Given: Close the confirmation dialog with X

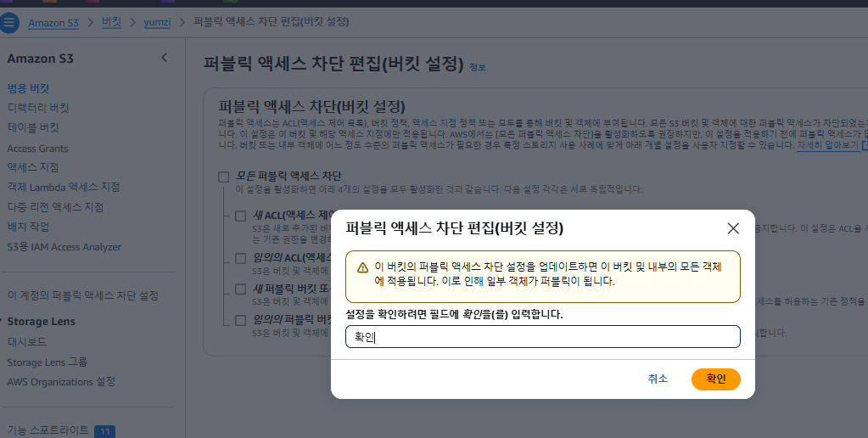Looking at the screenshot, I should tap(733, 228).
